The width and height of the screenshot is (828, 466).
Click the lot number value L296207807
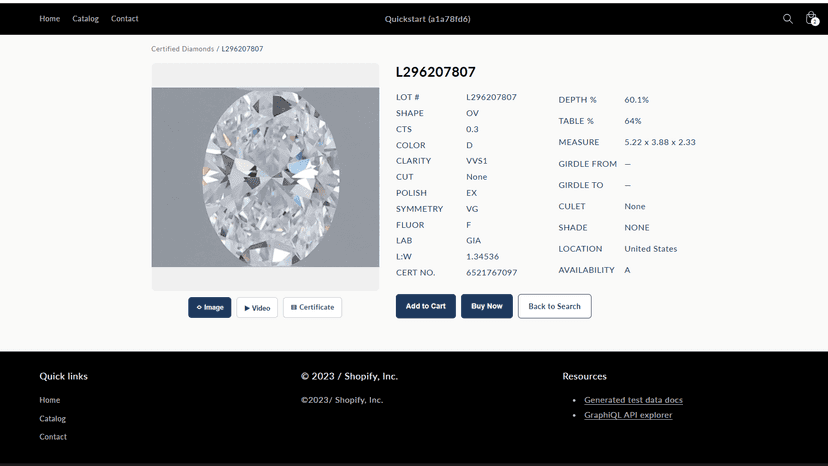click(x=491, y=97)
